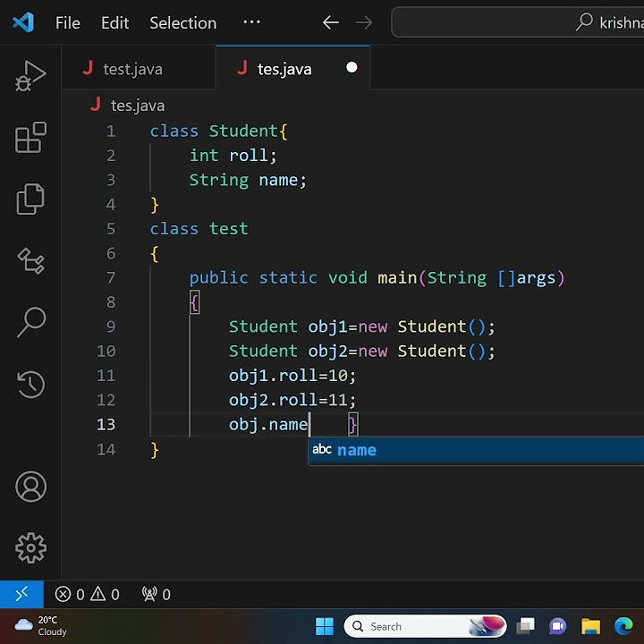Open the Windows Start menu
Viewport: 644px width, 644px height.
click(x=324, y=626)
